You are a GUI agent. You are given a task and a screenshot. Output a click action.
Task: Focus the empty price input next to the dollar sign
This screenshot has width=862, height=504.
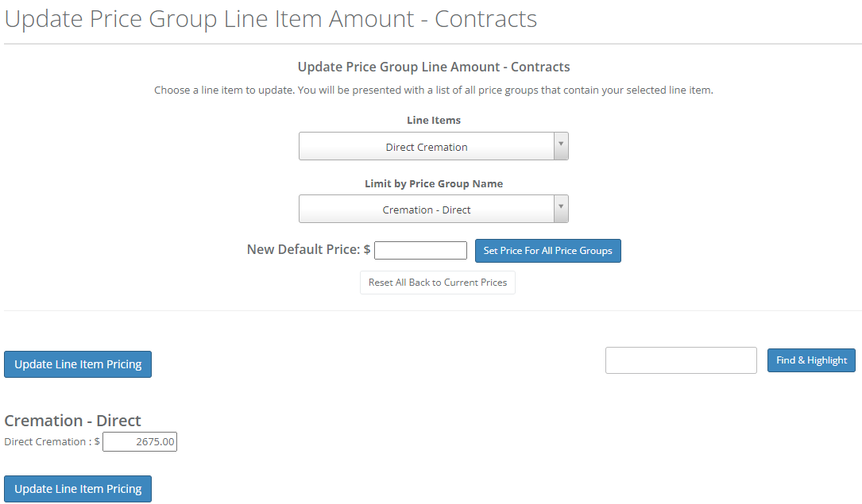(x=420, y=249)
